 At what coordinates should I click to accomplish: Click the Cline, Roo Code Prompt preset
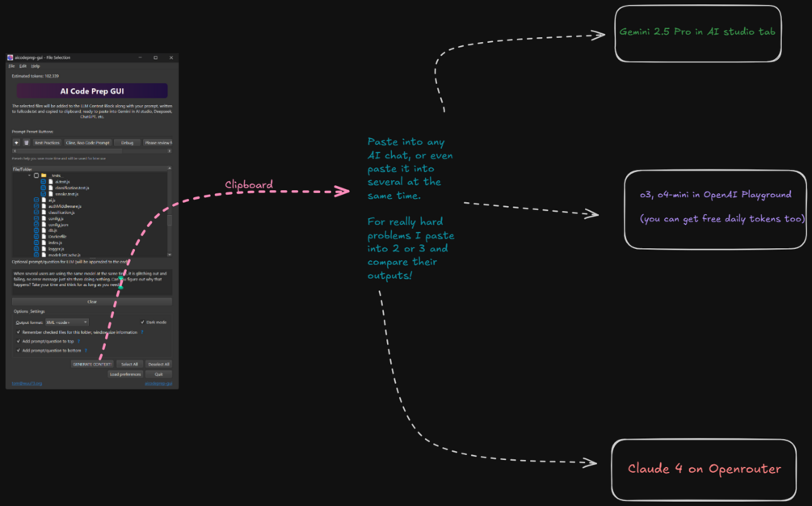[x=87, y=142]
